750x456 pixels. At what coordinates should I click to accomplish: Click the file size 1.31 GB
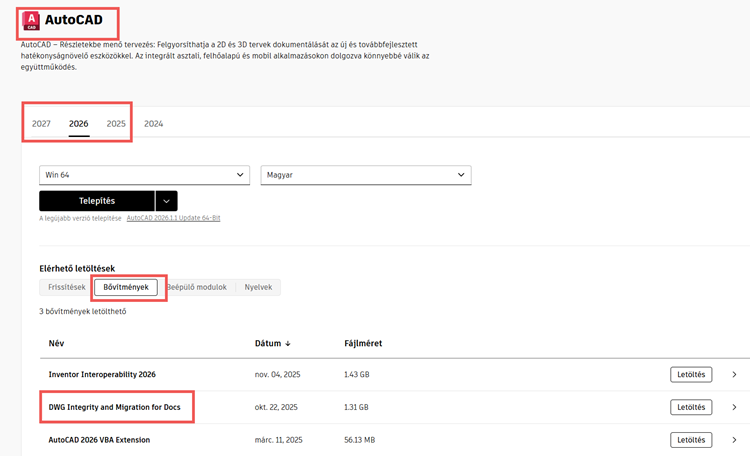click(x=356, y=407)
